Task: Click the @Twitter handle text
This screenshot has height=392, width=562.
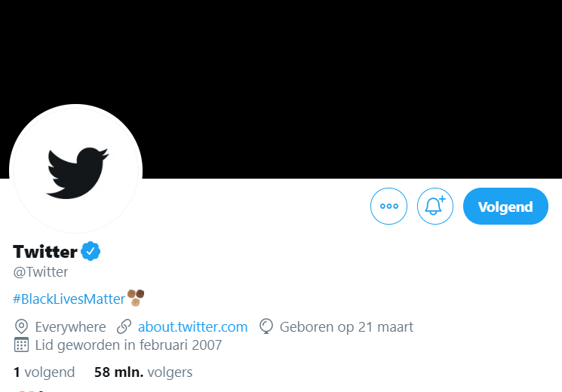Action: click(x=41, y=272)
